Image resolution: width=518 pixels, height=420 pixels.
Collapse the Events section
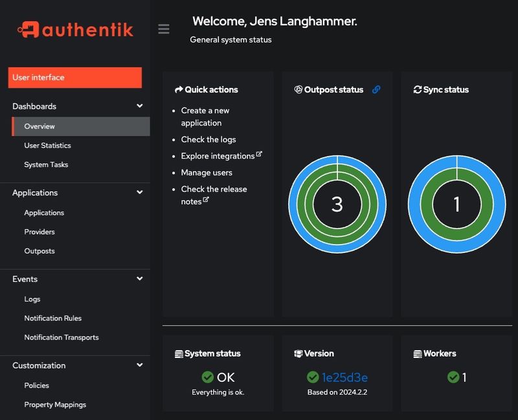pyautogui.click(x=139, y=278)
